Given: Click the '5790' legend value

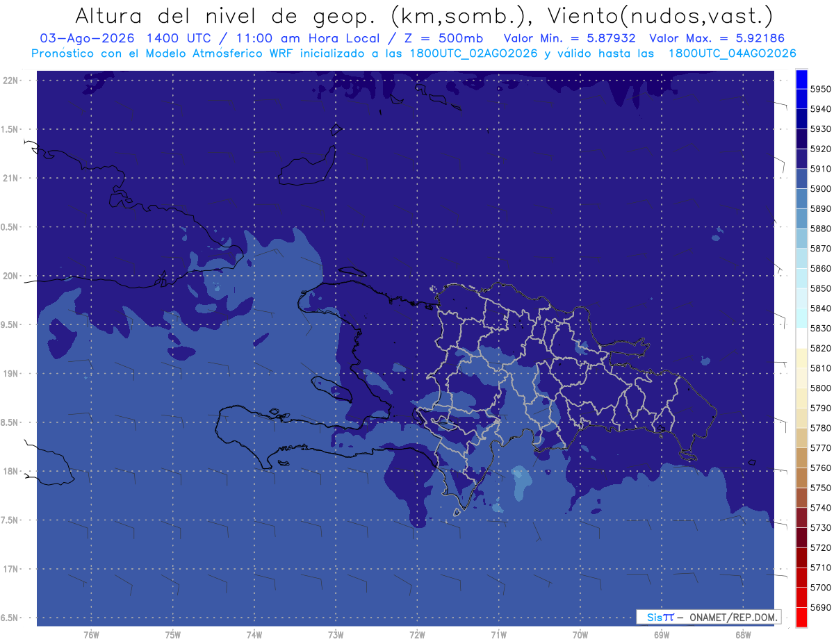Looking at the screenshot, I should pos(821,408).
